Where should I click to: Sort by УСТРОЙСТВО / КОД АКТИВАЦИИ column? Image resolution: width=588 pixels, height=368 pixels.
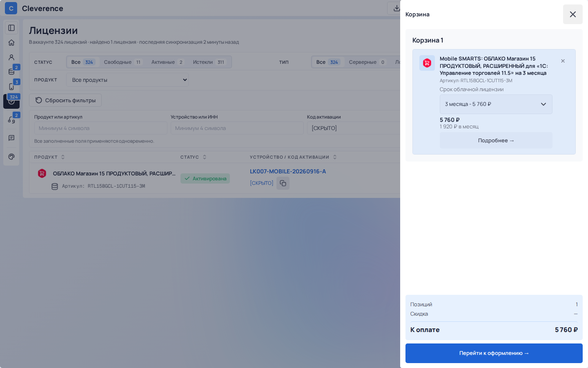tap(293, 157)
